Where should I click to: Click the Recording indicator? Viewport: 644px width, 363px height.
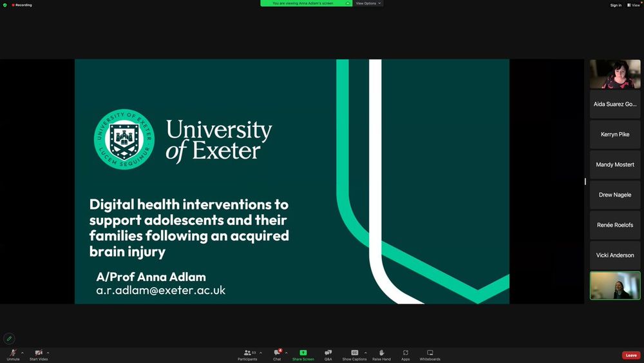click(22, 5)
